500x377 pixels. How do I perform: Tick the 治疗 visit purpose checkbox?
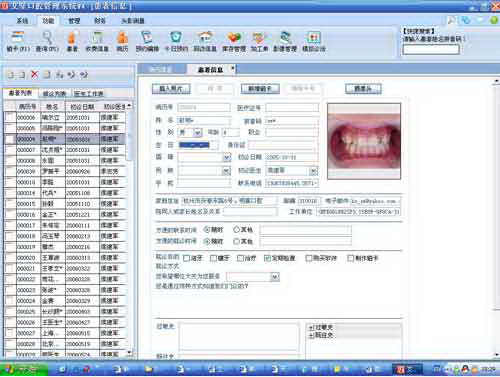tap(240, 258)
